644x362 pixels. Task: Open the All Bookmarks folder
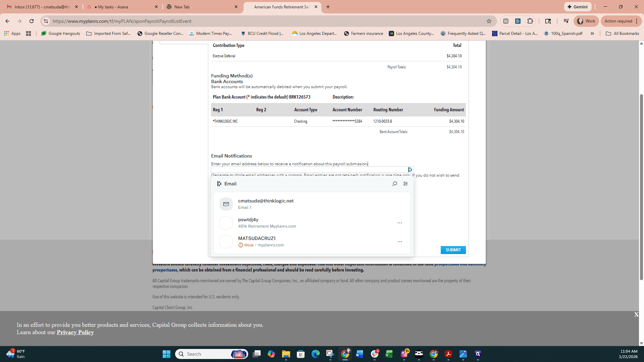pos(622,34)
